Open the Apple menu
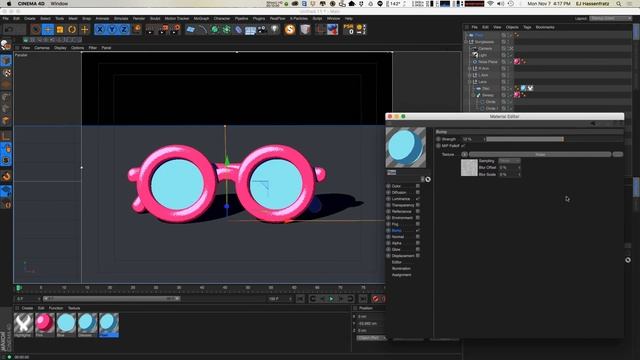This screenshot has width=640, height=360. 9,4
